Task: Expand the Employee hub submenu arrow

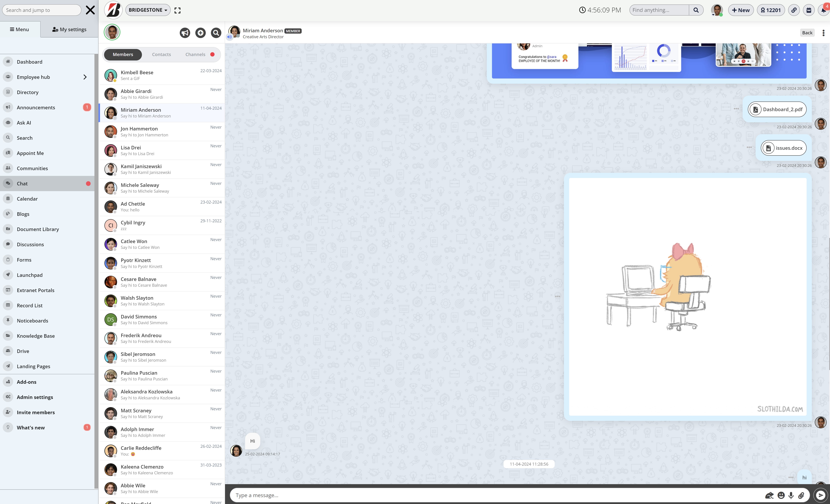Action: [85, 77]
